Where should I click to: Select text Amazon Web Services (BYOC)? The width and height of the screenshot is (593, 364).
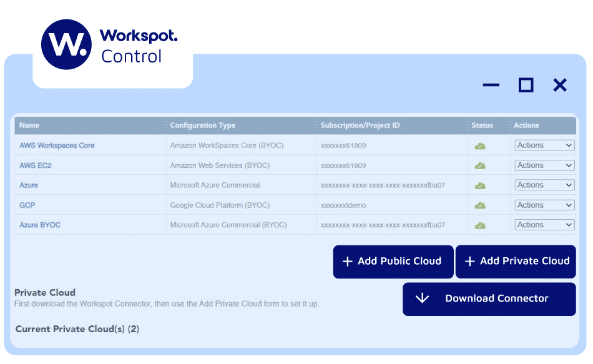coord(220,165)
